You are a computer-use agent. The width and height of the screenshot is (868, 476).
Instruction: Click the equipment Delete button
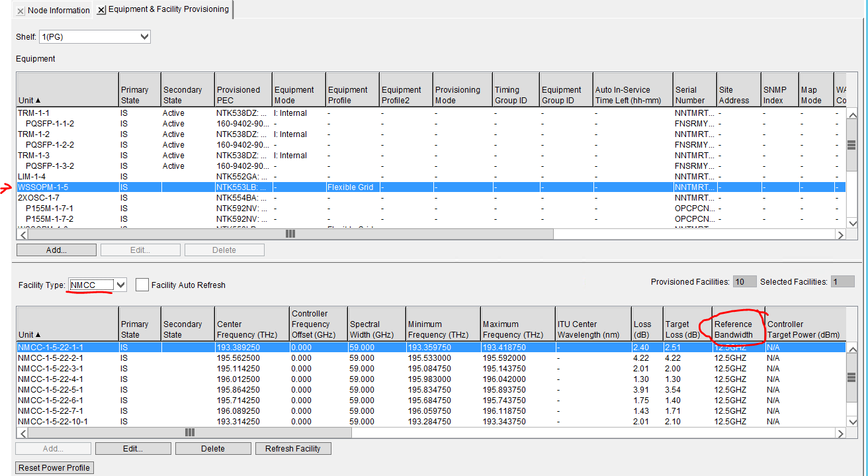(x=224, y=250)
